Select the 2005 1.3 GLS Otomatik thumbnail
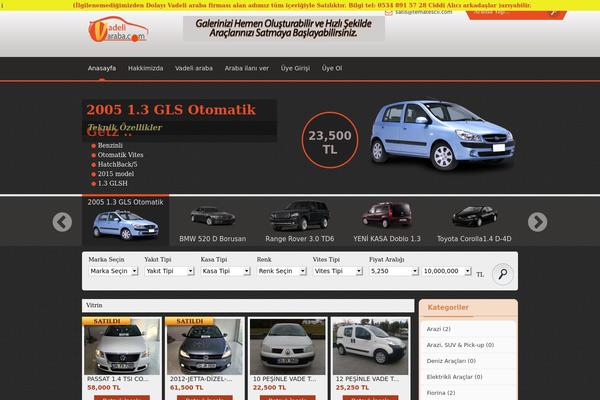Screen dimensions: 600x400 click(x=126, y=220)
